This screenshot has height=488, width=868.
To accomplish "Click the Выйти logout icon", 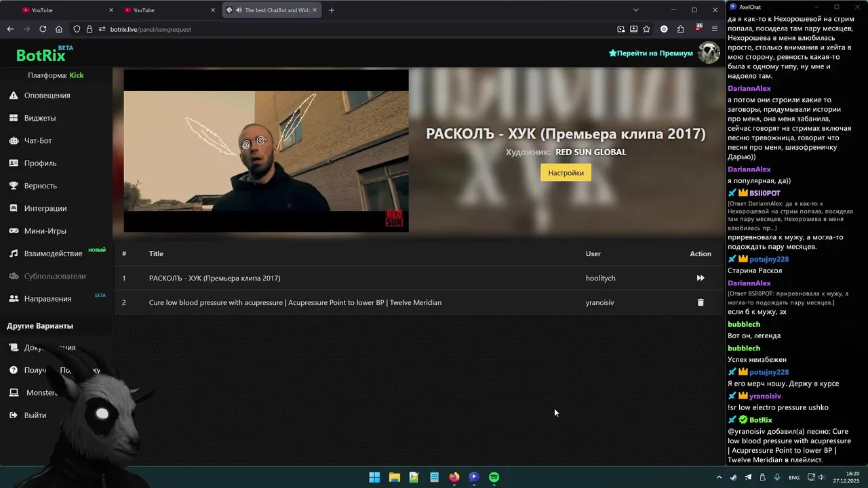I will [x=13, y=415].
